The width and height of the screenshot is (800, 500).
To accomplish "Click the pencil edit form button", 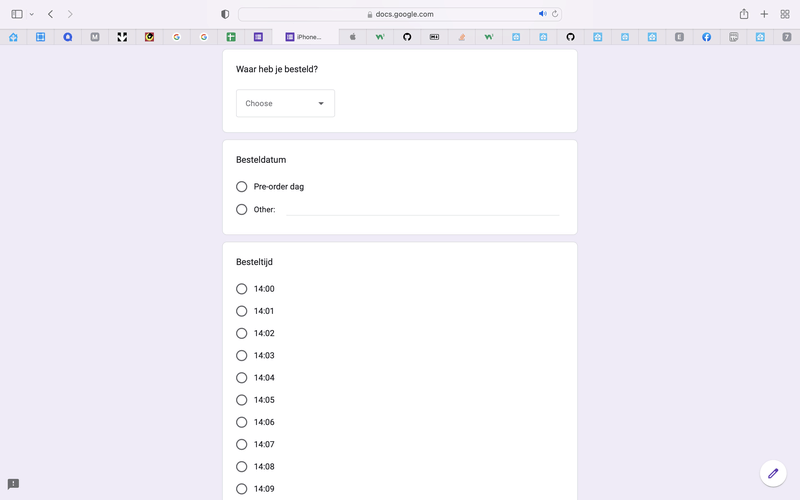I will 772,473.
